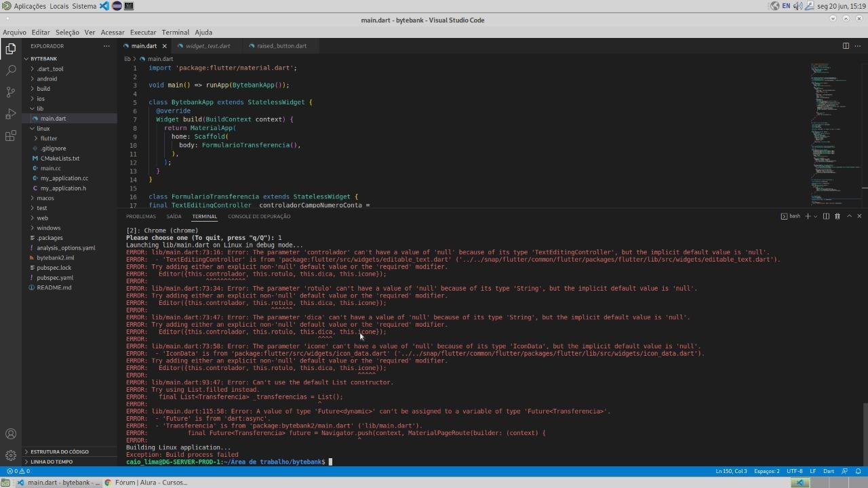Change indentation Espaços: 2 setting

tap(766, 471)
